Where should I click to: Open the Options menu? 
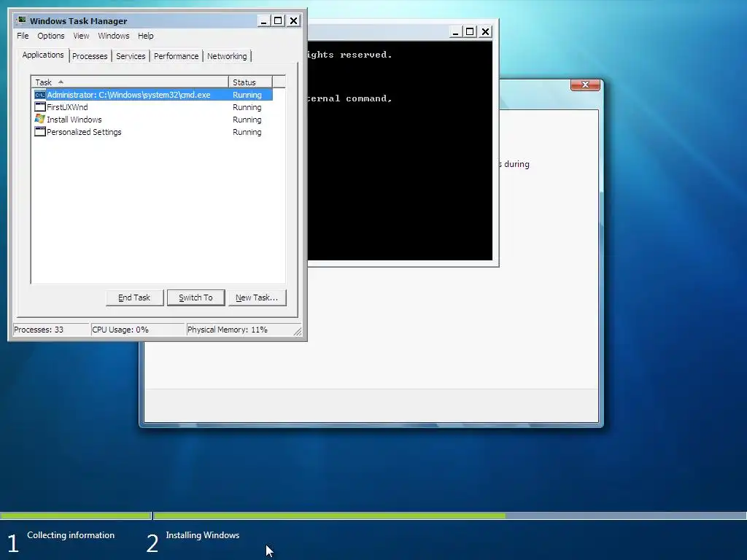point(51,36)
